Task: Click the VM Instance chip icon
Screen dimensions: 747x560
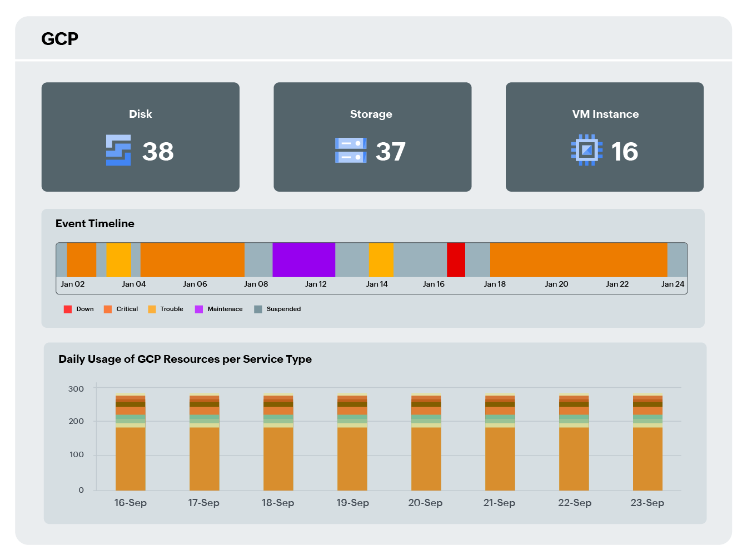Action: tap(586, 150)
